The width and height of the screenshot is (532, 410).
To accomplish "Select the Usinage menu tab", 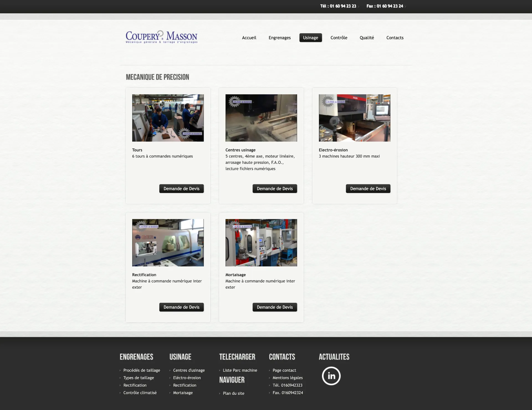I will (x=311, y=38).
